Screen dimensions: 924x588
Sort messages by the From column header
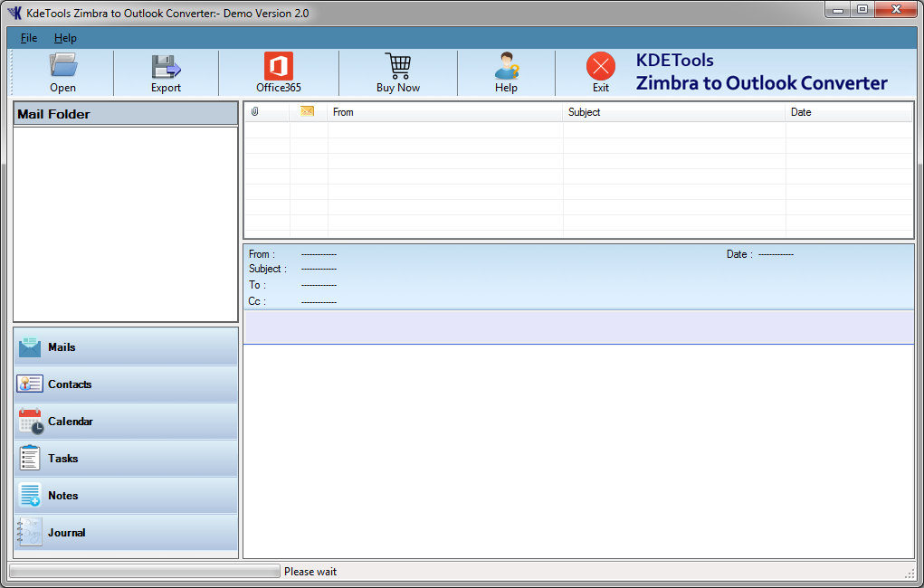(444, 112)
